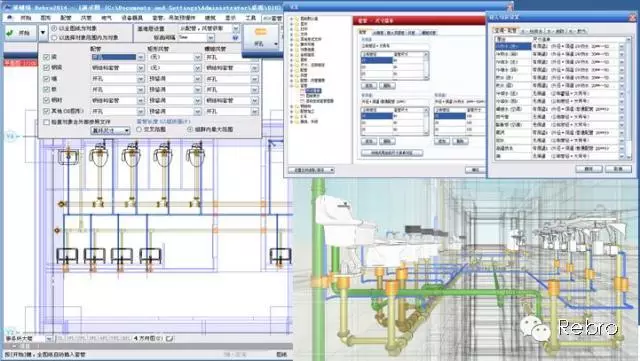Open the 风管 menu
640x361 pixels.
click(86, 18)
